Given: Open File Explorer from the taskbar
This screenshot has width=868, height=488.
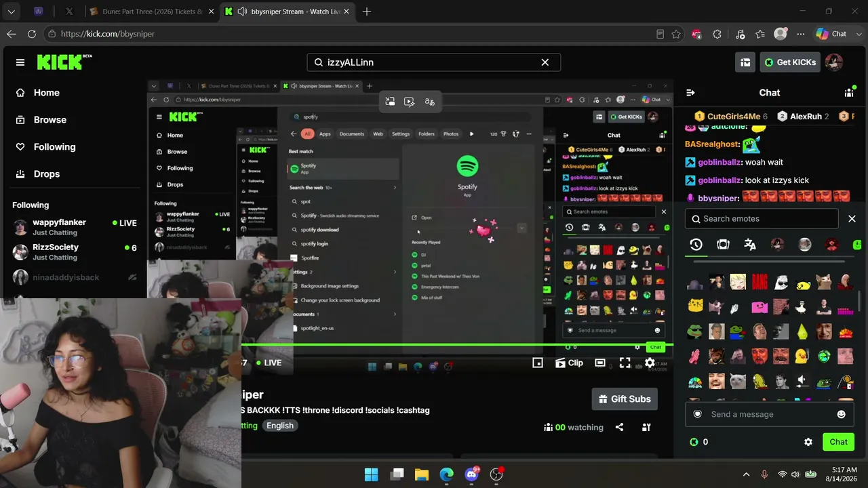Looking at the screenshot, I should point(421,474).
